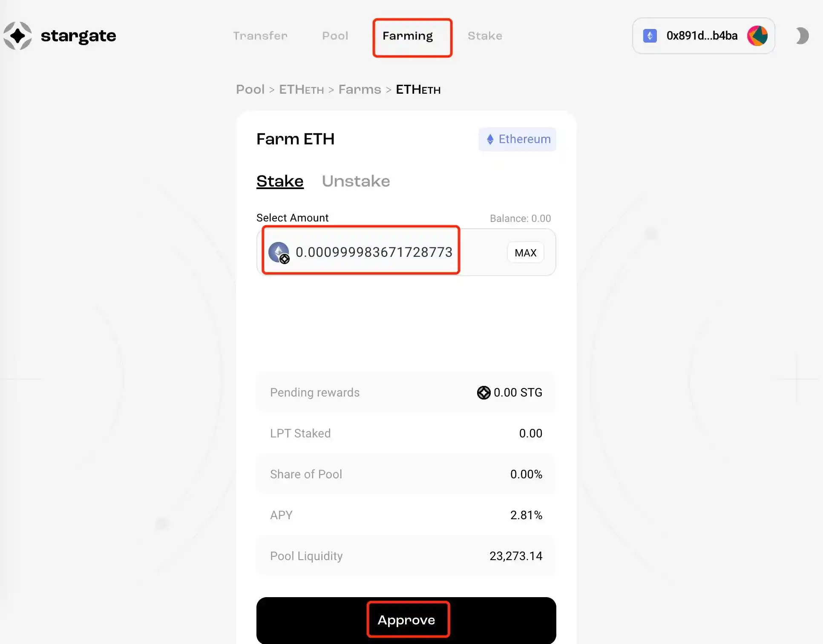This screenshot has width=823, height=644.
Task: Open the Stake page in the top navigation
Action: pos(485,36)
